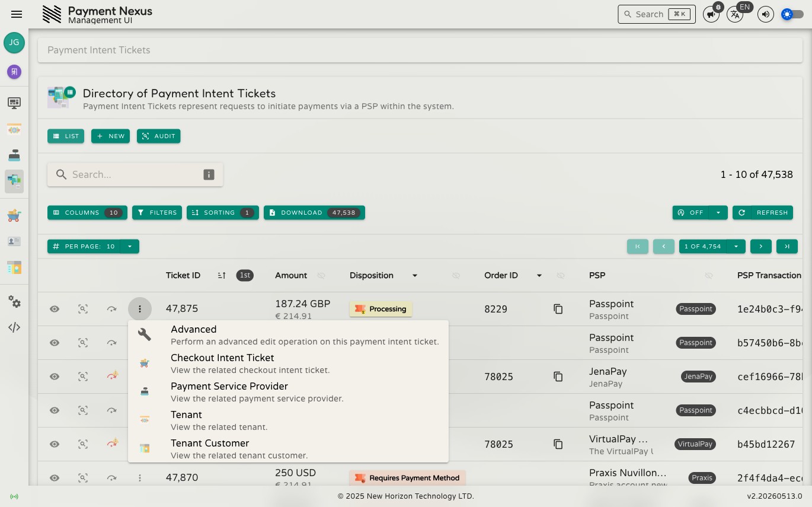Click the Processing disposition badge
The width and height of the screenshot is (812, 507).
point(381,309)
